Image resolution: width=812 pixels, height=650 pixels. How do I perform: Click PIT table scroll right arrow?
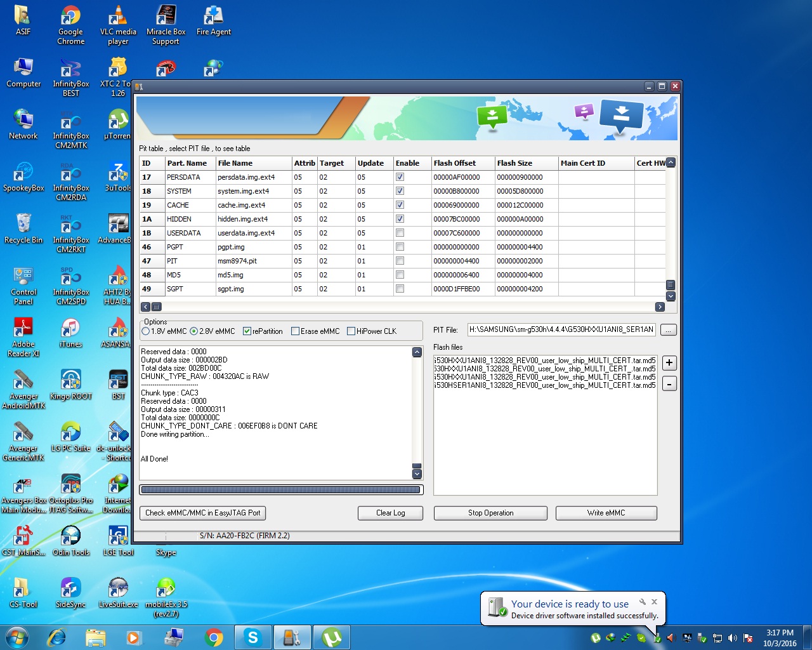pos(660,307)
